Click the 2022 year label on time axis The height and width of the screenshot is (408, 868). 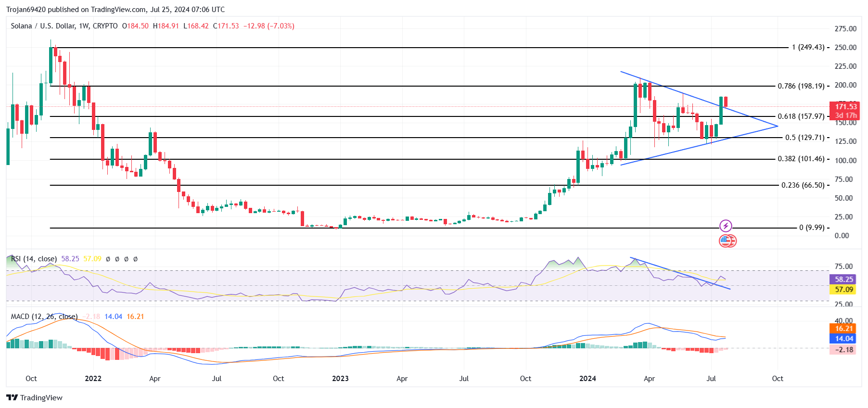pos(93,379)
